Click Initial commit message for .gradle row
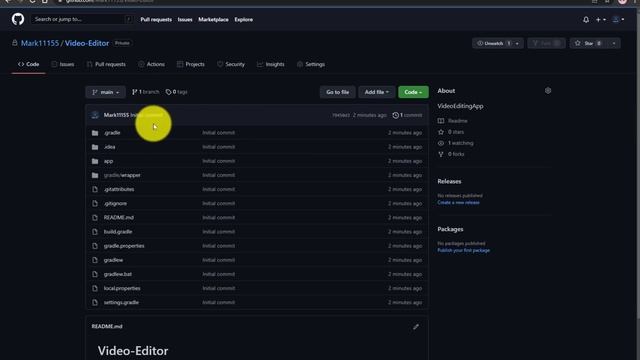The width and height of the screenshot is (640, 360). (218, 133)
